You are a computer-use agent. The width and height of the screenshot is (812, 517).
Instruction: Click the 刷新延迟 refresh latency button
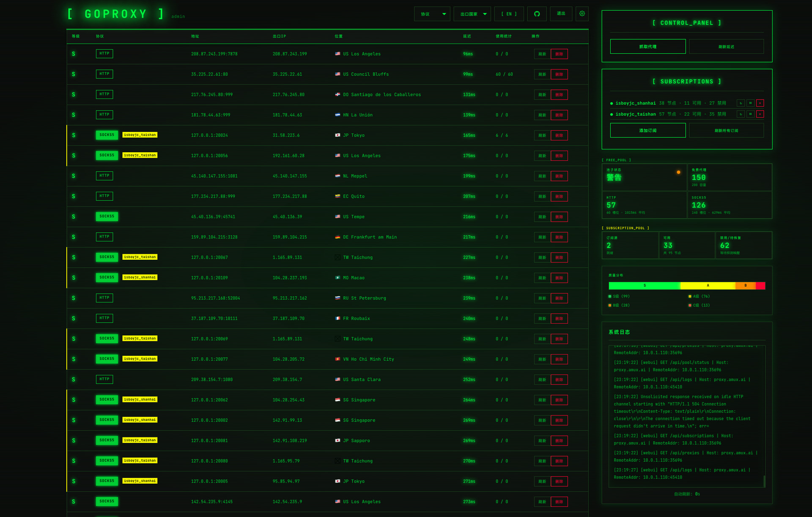726,47
